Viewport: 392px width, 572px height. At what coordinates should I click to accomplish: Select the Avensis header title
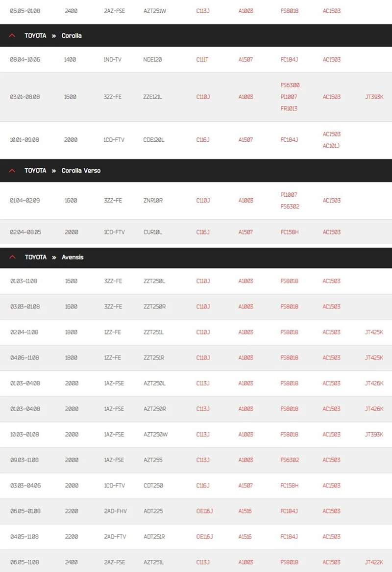point(73,257)
